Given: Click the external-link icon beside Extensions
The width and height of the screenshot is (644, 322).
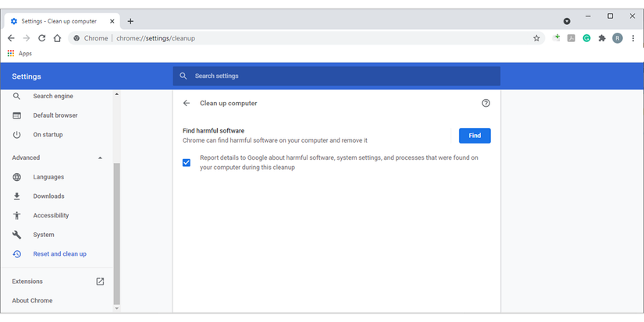Looking at the screenshot, I should click(x=100, y=281).
